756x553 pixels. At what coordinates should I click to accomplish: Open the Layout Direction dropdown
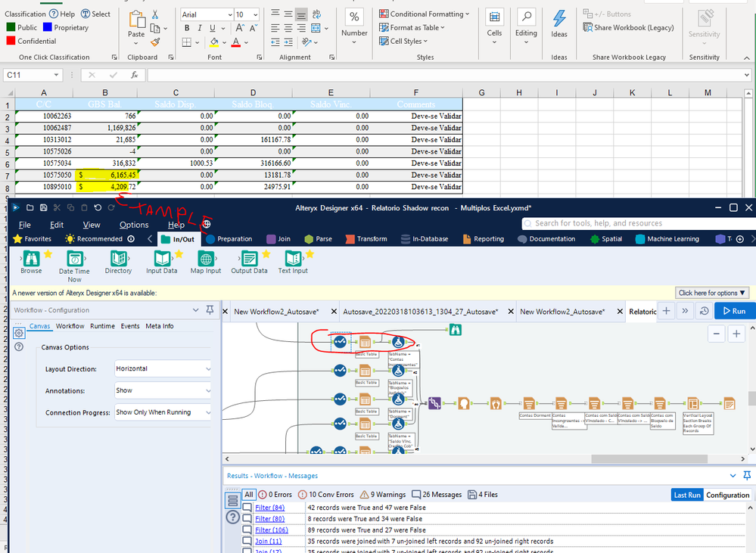click(x=163, y=369)
